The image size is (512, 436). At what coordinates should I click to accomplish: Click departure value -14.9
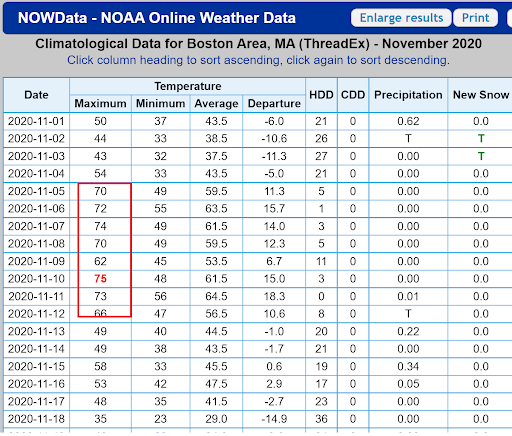[274, 419]
